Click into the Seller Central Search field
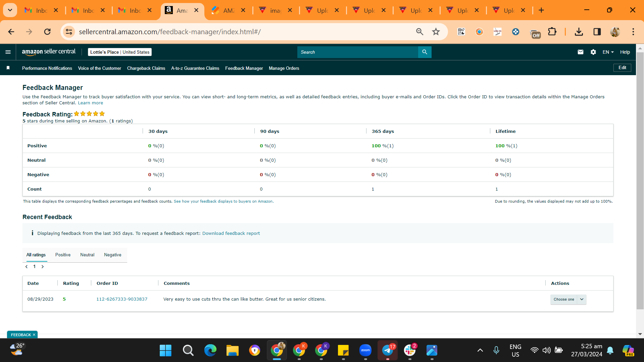 coord(357,52)
